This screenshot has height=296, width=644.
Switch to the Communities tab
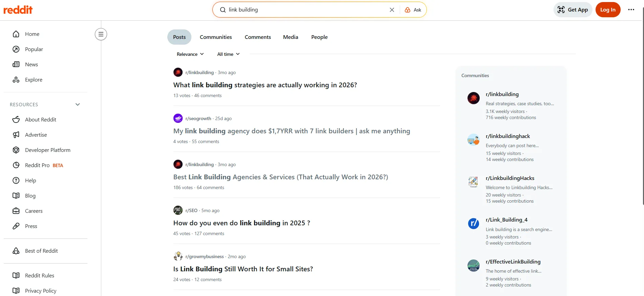point(216,37)
